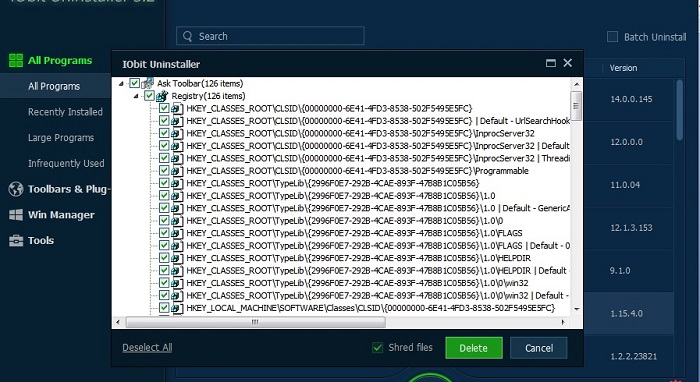Viewport: 700px width, 382px height.
Task: Open Recently Installed in sidebar
Action: click(65, 112)
